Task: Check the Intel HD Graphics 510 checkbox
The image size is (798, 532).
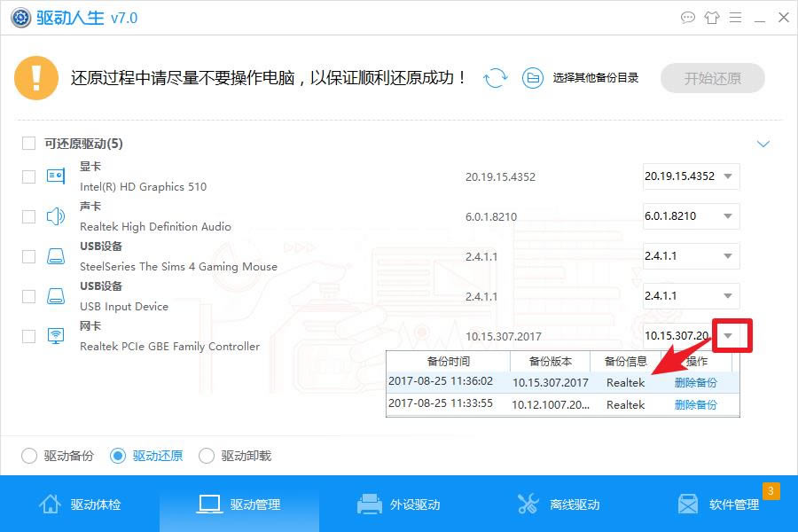Action: point(28,176)
